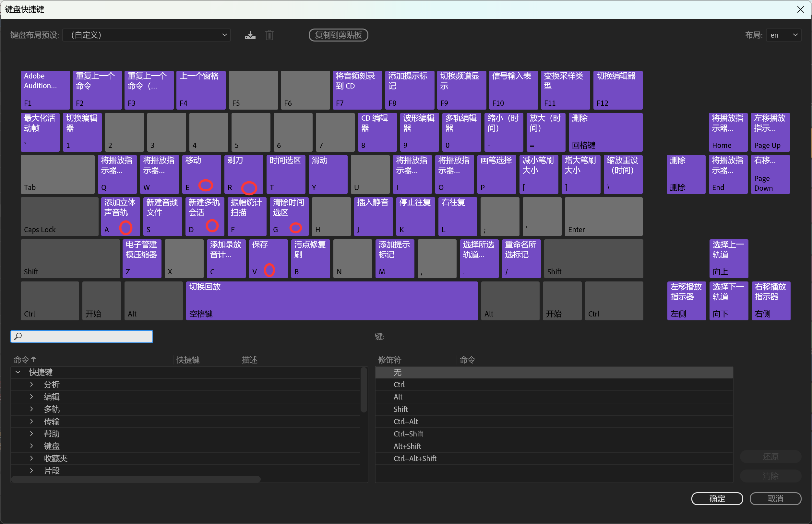Screen dimensions: 812x524
Task: Click the F11 变换采样类型 key
Action: pos(565,90)
